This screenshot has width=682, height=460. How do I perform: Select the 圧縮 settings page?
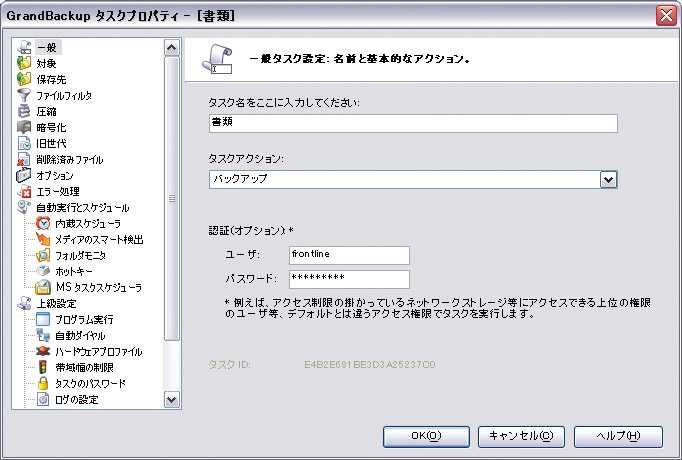[46, 111]
